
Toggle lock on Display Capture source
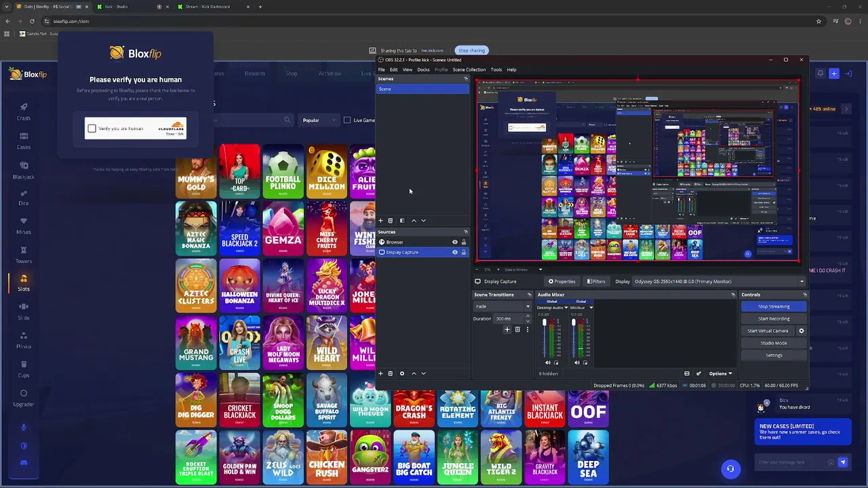(x=464, y=252)
